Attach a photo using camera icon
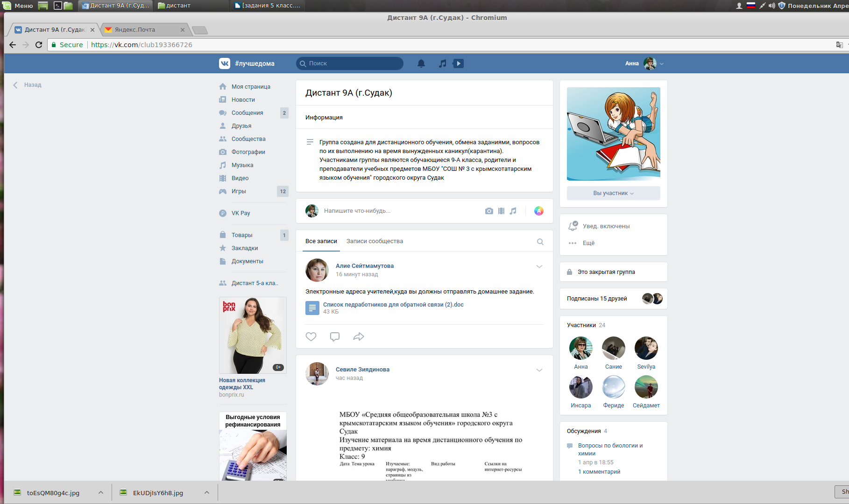 [489, 211]
